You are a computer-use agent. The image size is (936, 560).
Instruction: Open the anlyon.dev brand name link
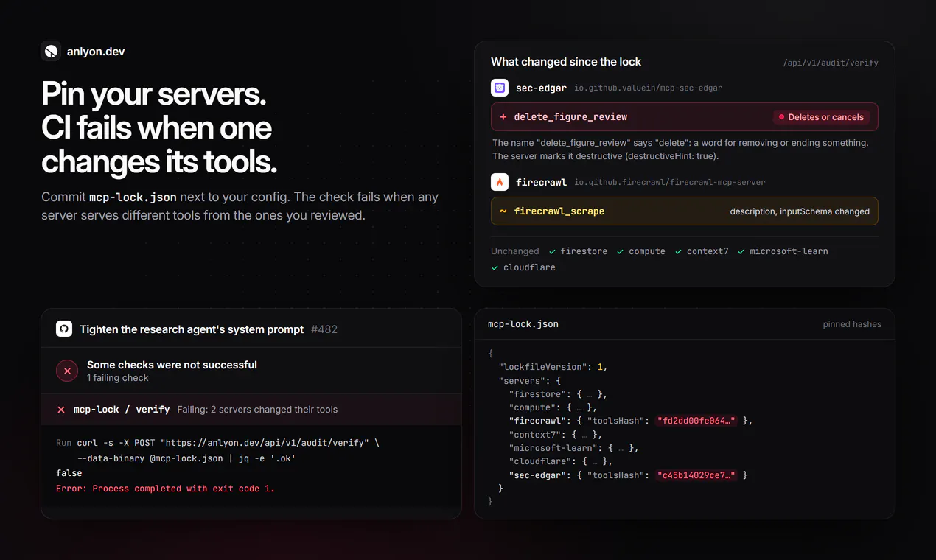[96, 52]
